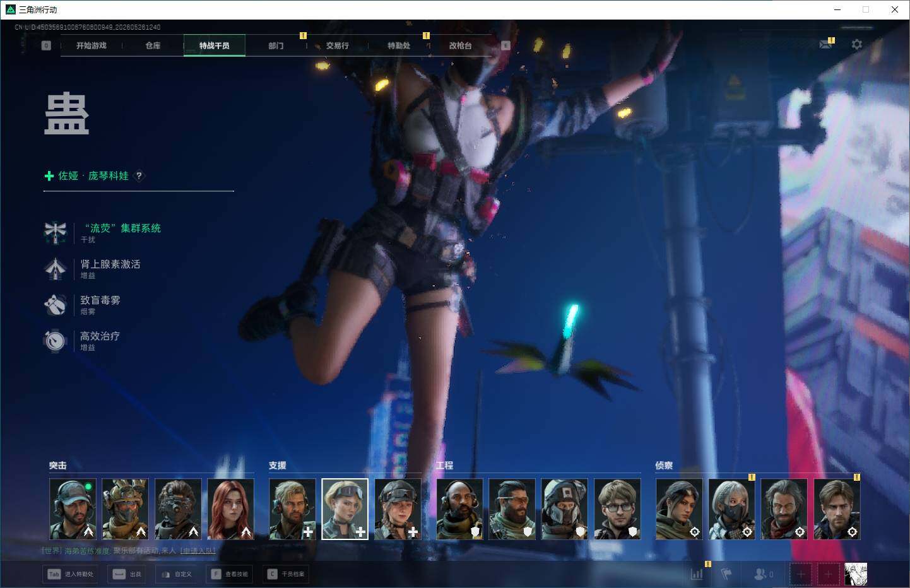Choose the highlighted 支援 operator portrait
The height and width of the screenshot is (588, 910).
[345, 509]
